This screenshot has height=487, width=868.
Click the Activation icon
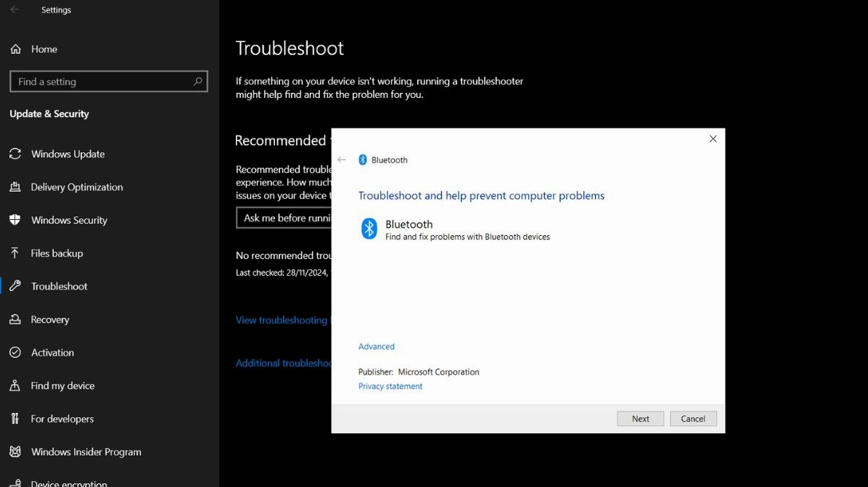[x=16, y=352]
